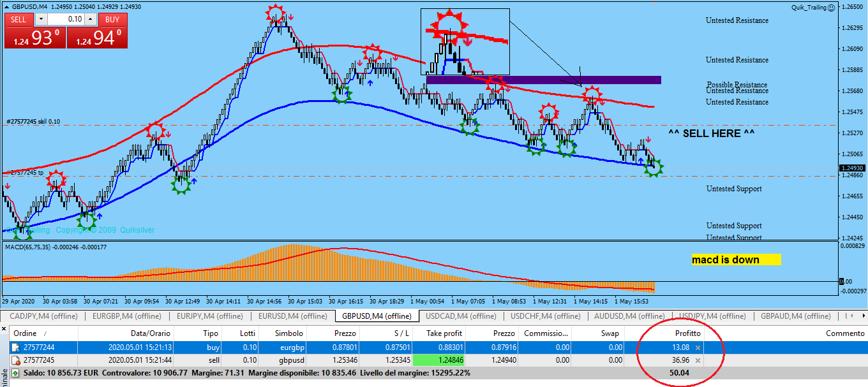Viewport: 868px width, 387px height.
Task: Select the red sell star at the chart's highest peak
Action: (276, 11)
